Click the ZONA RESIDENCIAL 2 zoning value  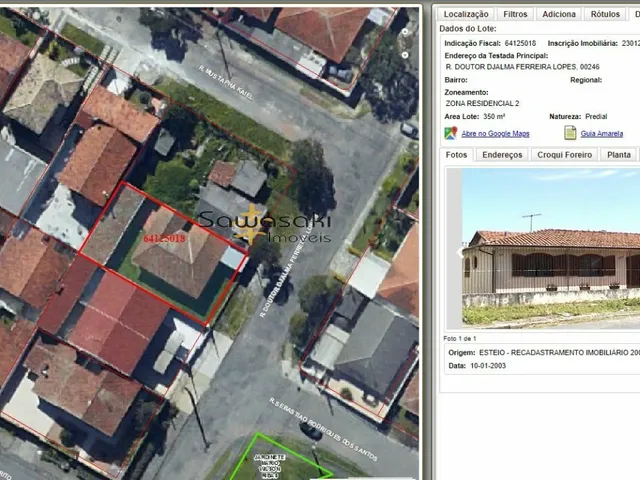click(482, 104)
